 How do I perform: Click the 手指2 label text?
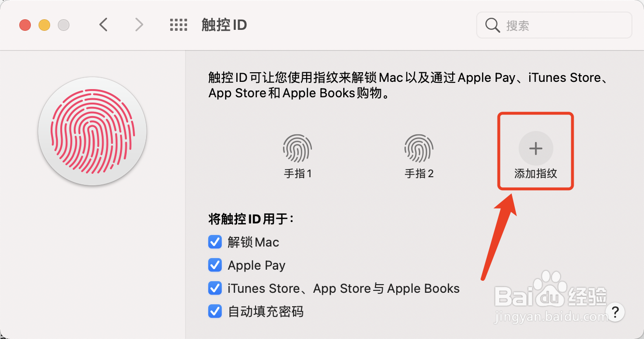coord(419,174)
